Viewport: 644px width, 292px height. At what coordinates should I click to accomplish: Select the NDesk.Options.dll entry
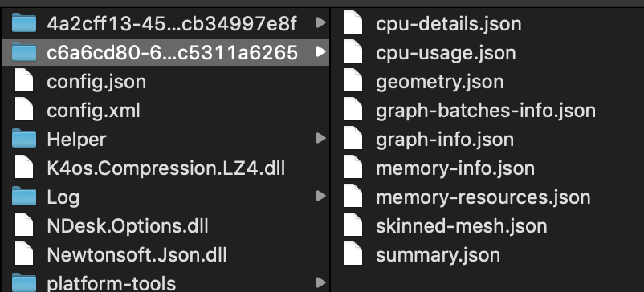[x=128, y=226]
